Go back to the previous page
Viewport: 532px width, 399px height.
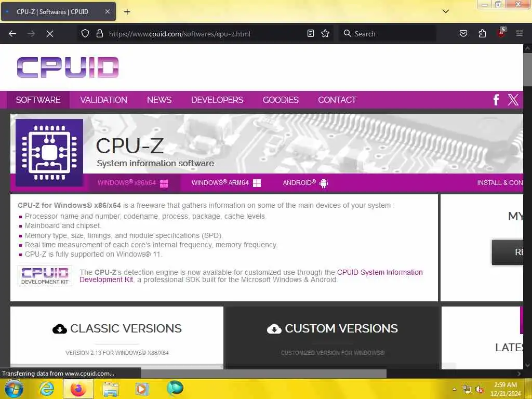tap(12, 34)
